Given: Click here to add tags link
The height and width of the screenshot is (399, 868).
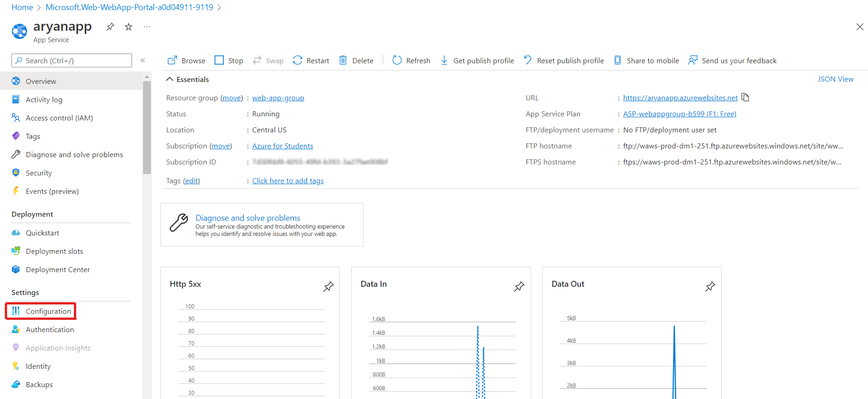Looking at the screenshot, I should (x=288, y=180).
